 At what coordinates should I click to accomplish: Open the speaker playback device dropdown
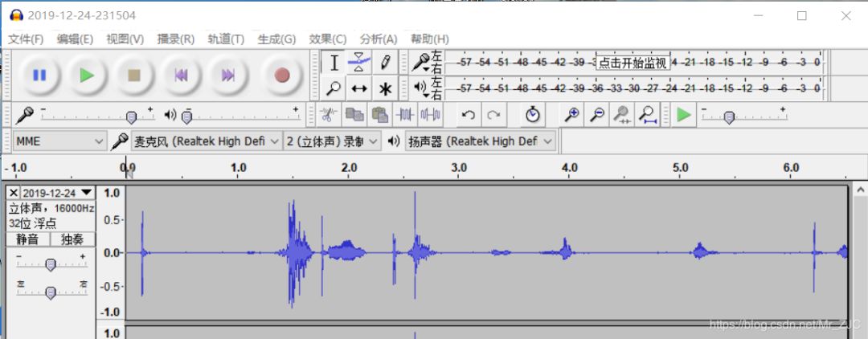[x=481, y=141]
